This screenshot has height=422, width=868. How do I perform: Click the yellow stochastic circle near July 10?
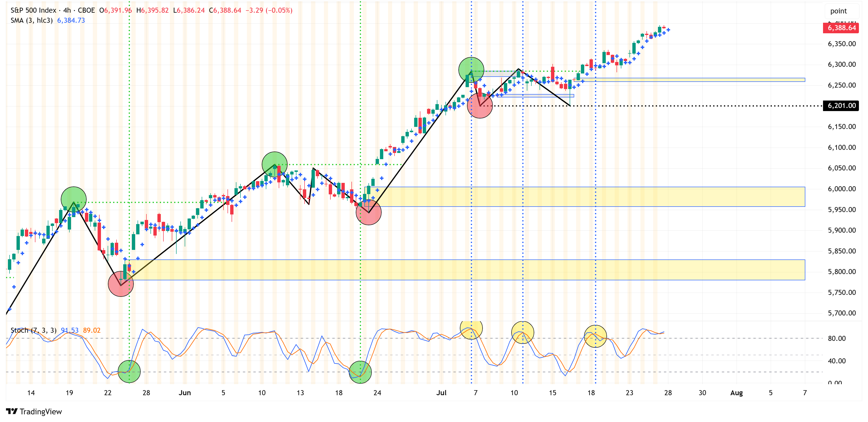(x=522, y=332)
